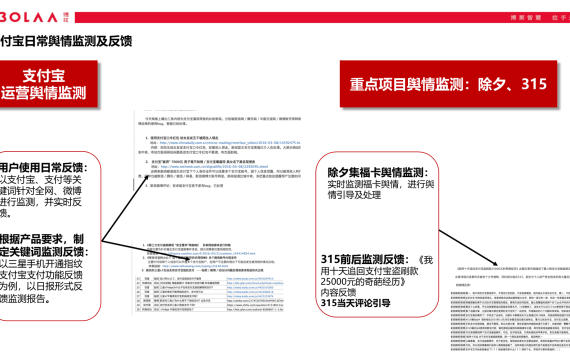Click the 内容反馈 line in right box
This screenshot has width=570, height=360.
tap(338, 292)
